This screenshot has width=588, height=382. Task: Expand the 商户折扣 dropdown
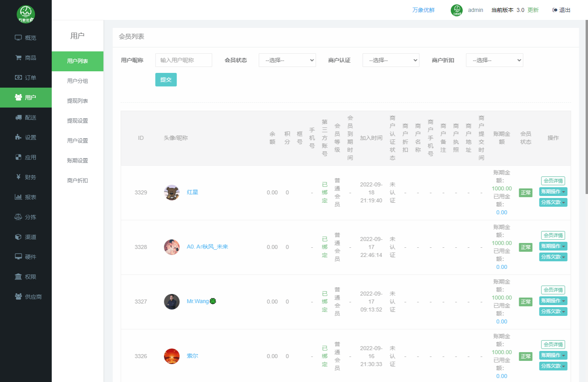(494, 60)
